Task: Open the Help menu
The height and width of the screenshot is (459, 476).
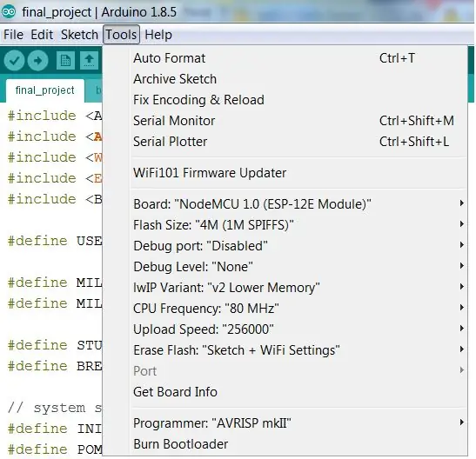Action: click(x=158, y=35)
